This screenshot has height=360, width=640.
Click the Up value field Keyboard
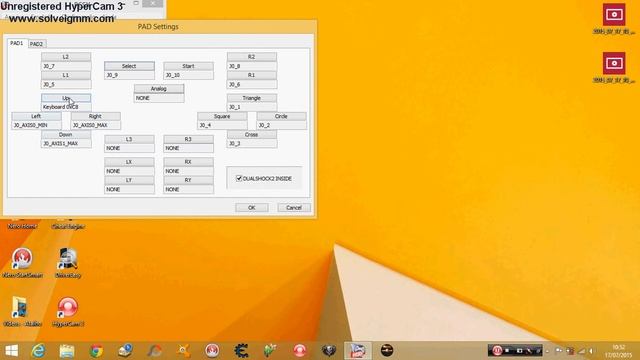[66, 107]
